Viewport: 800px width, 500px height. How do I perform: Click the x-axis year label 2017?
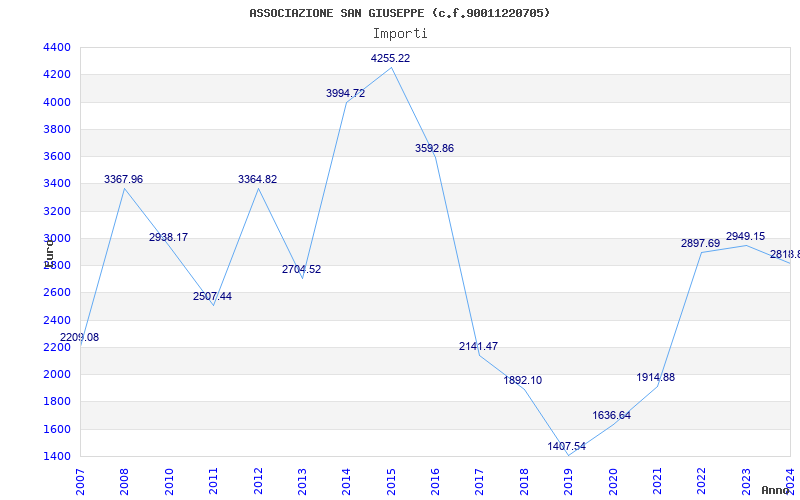480,482
